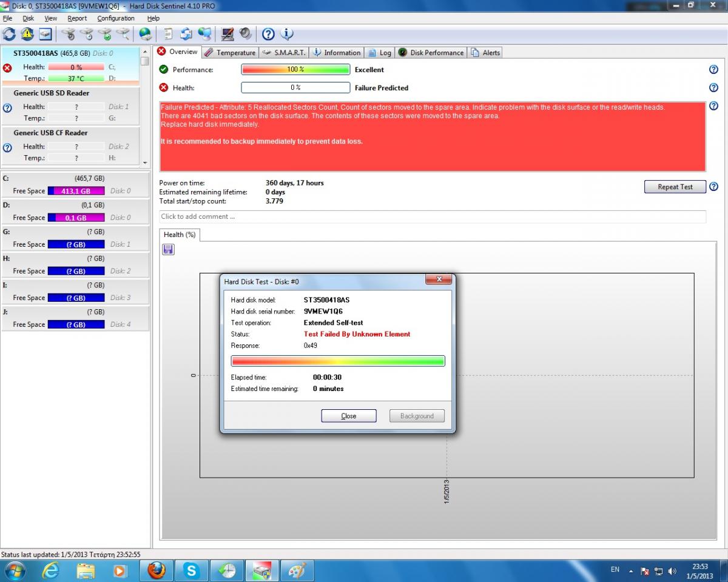Click the blue disk drive toolbar icon
This screenshot has height=582, width=728.
click(x=45, y=34)
